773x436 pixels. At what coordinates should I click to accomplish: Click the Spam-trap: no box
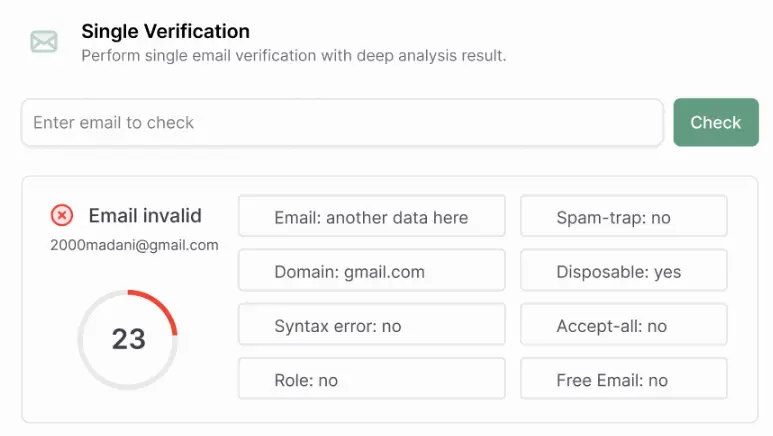624,216
